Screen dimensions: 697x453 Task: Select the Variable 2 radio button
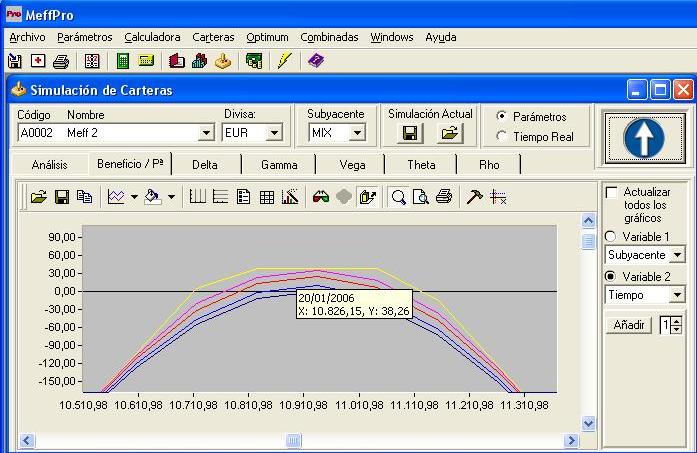point(610,276)
